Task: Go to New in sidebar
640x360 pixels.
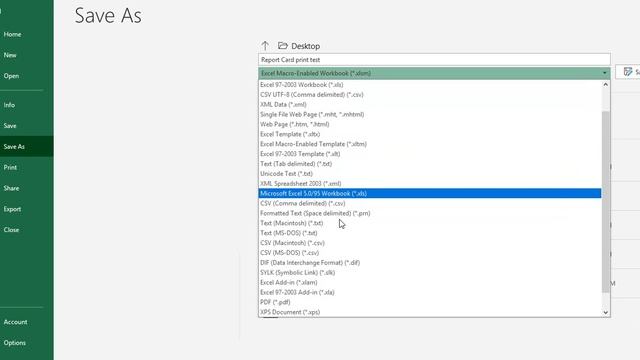Action: [27, 55]
